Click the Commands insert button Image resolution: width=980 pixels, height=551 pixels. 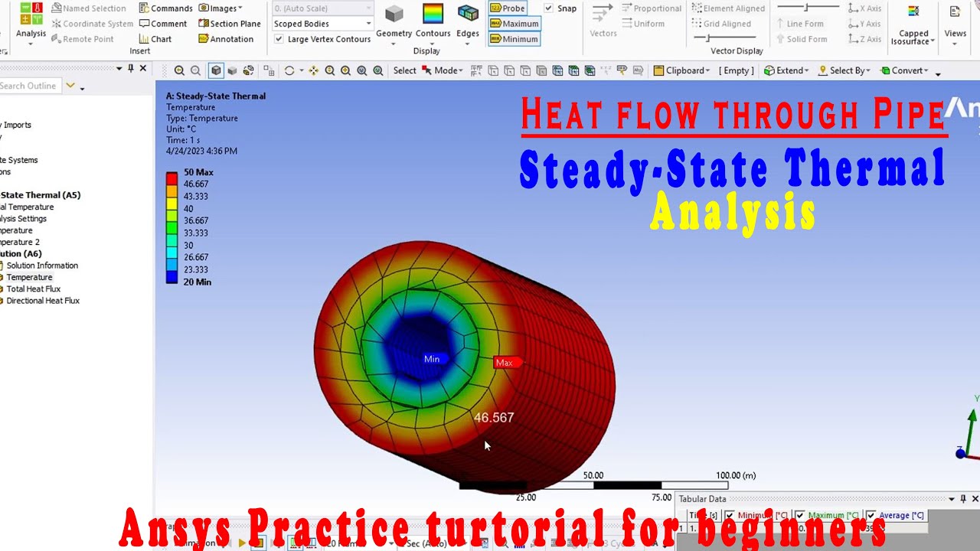pyautogui.click(x=165, y=8)
